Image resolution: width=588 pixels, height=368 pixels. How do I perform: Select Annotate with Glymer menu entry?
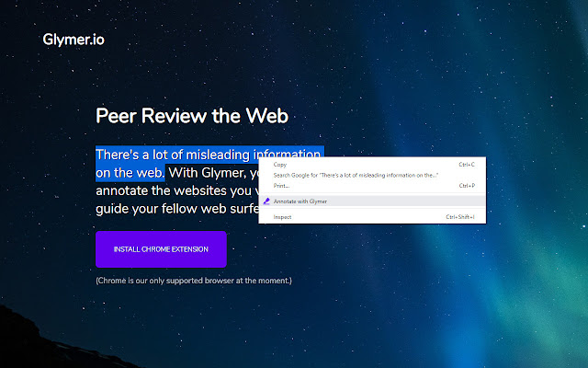click(x=372, y=201)
